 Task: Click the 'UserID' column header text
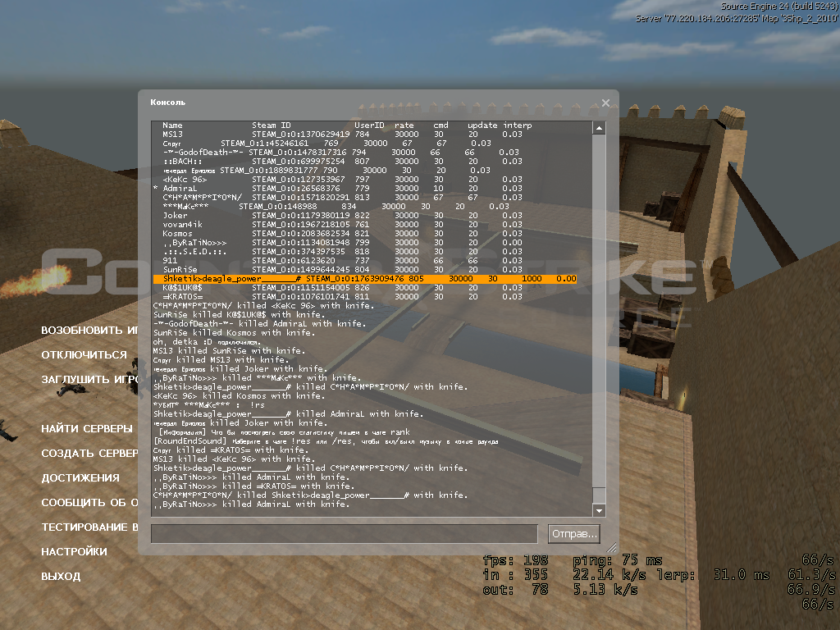[x=369, y=126]
